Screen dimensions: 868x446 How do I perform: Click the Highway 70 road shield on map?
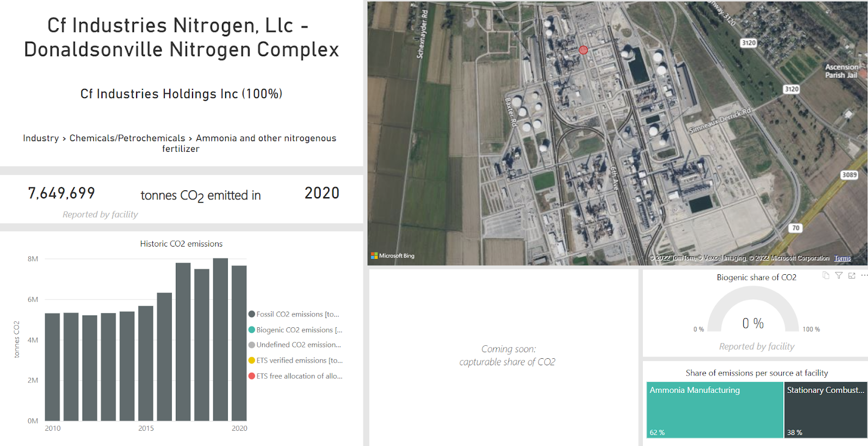795,228
